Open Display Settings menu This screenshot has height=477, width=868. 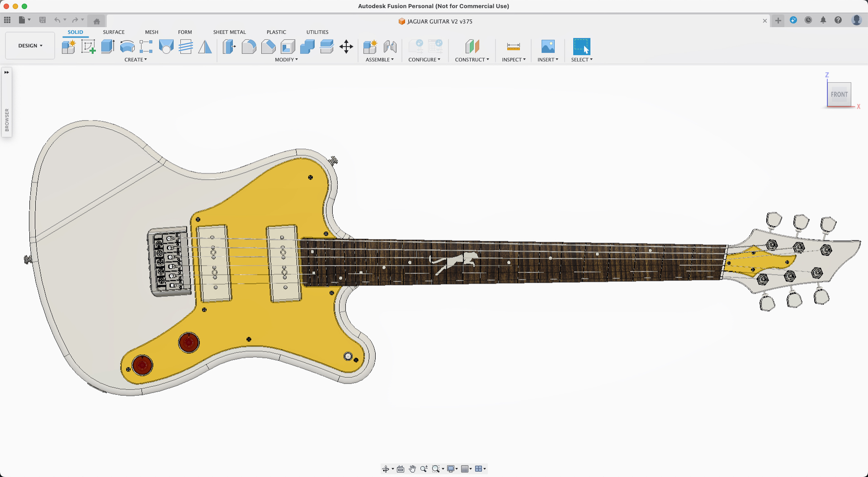pyautogui.click(x=452, y=469)
